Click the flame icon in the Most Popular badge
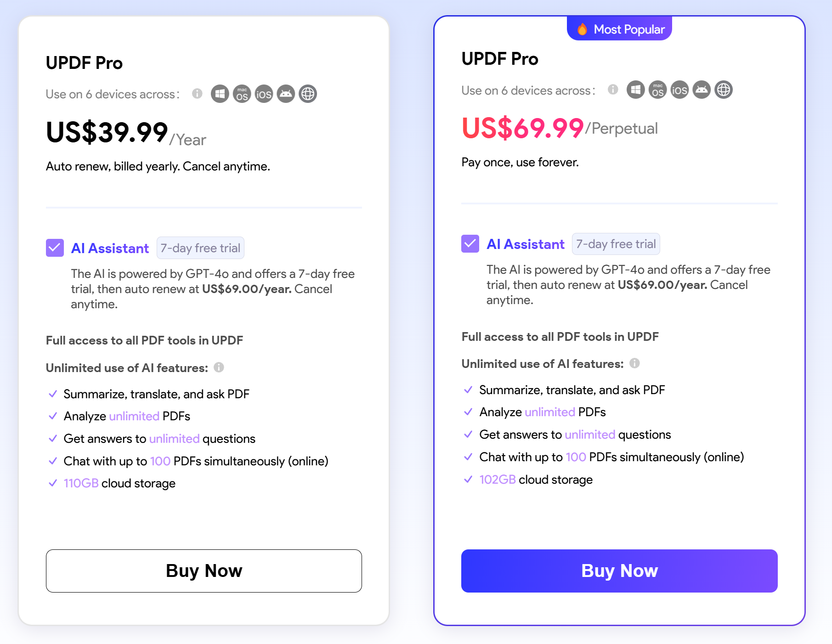Screen dimensions: 832x644 583,28
